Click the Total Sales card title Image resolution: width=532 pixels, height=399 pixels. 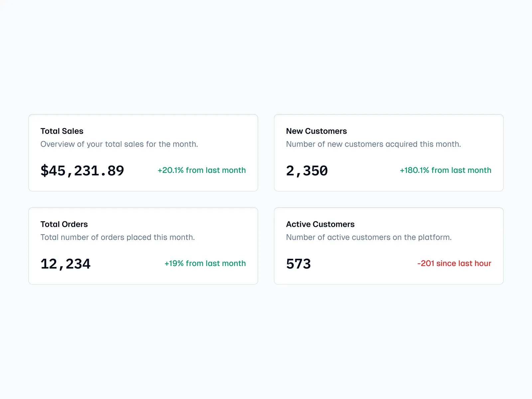coord(62,131)
